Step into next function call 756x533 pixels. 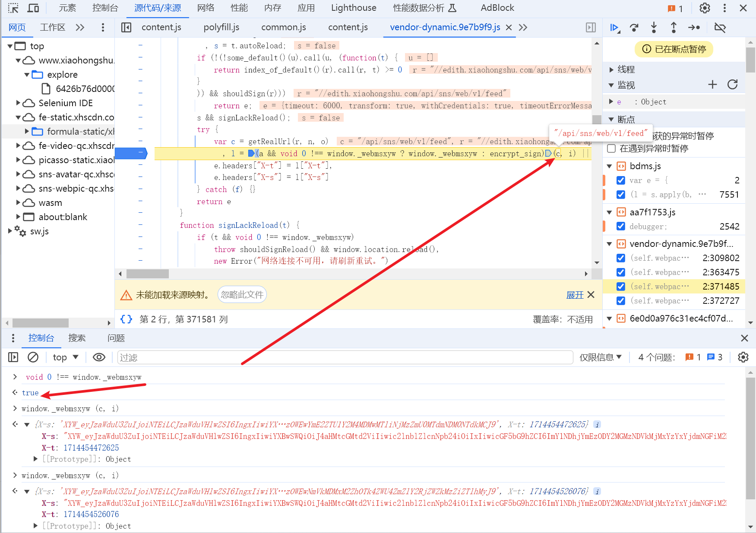tap(654, 28)
